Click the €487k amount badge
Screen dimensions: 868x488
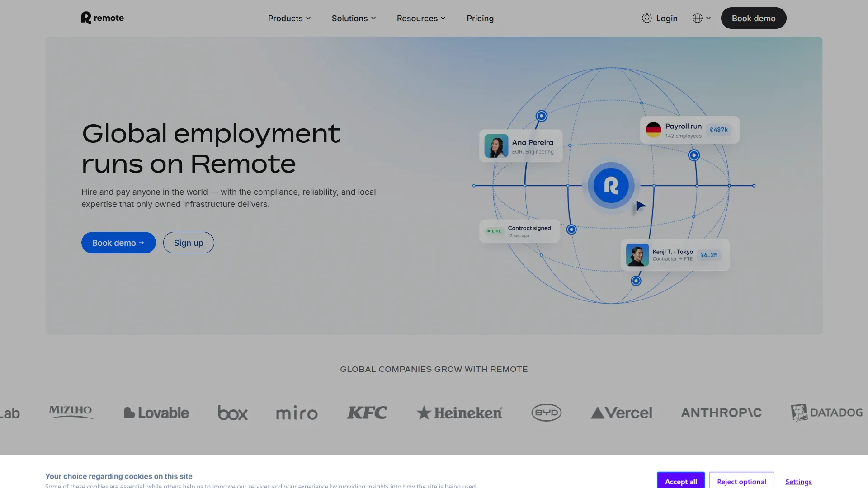click(x=719, y=130)
